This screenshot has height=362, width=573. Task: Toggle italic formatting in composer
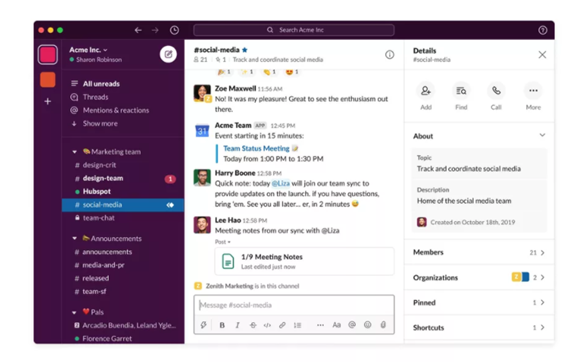(238, 325)
